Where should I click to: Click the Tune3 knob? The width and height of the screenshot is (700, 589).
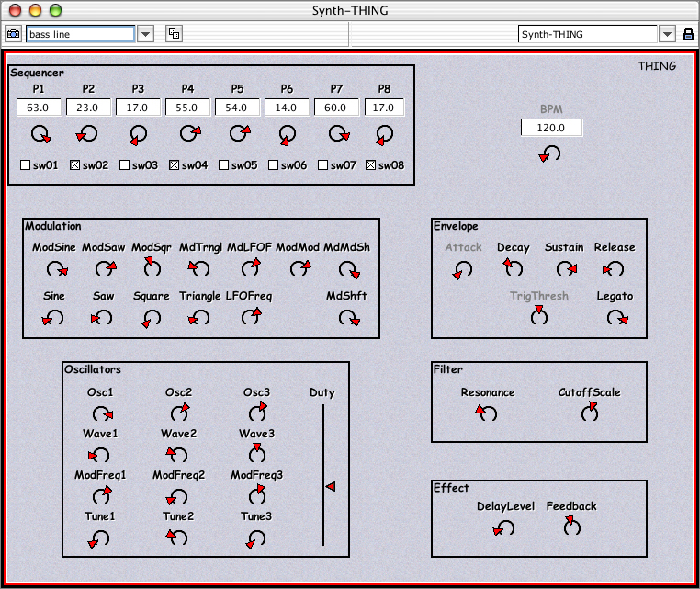coord(255,539)
